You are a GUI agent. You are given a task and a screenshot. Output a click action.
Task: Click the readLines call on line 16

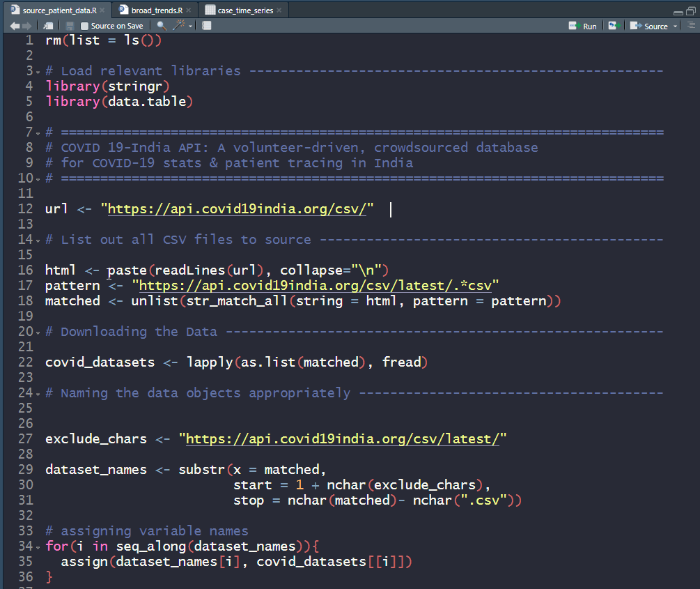[189, 270]
